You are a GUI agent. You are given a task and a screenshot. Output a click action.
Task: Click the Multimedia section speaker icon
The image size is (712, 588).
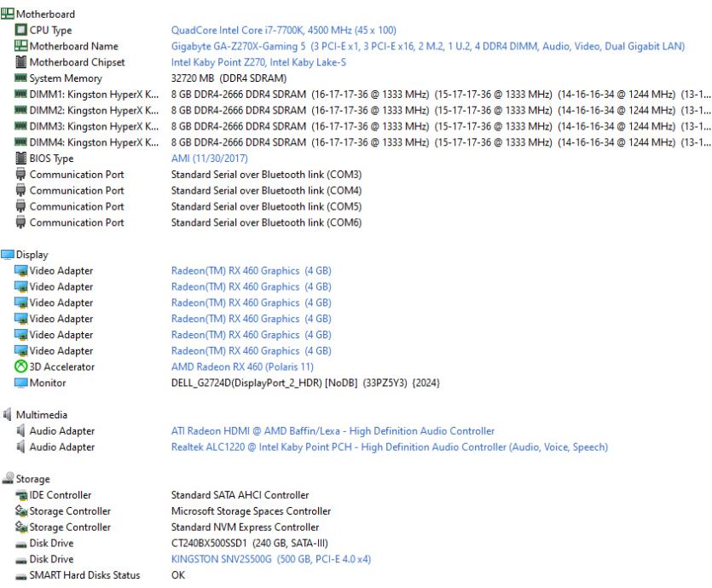click(x=8, y=414)
